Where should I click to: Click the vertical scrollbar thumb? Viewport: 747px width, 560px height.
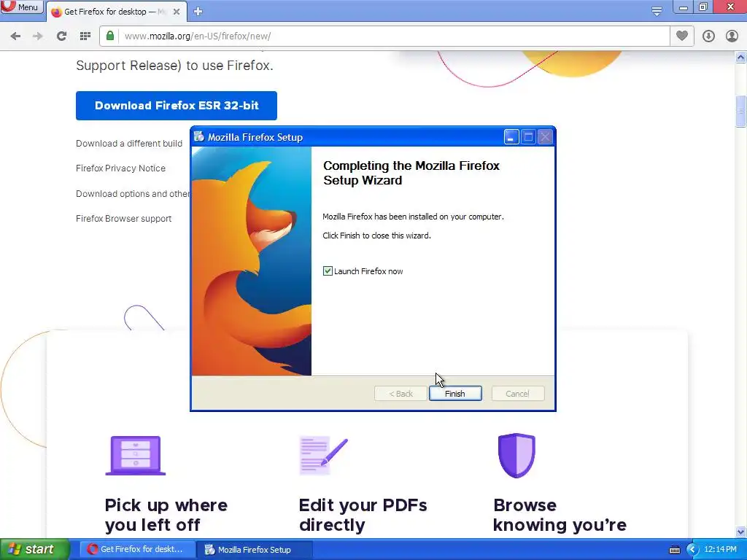[741, 112]
